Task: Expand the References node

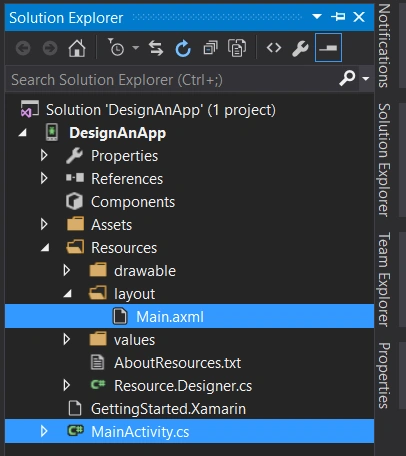Action: click(x=44, y=179)
